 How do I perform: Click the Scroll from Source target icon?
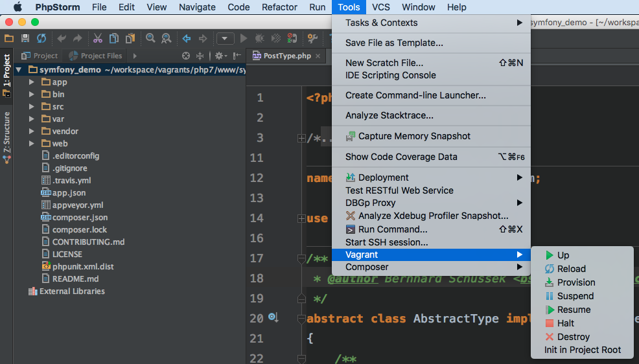[186, 56]
